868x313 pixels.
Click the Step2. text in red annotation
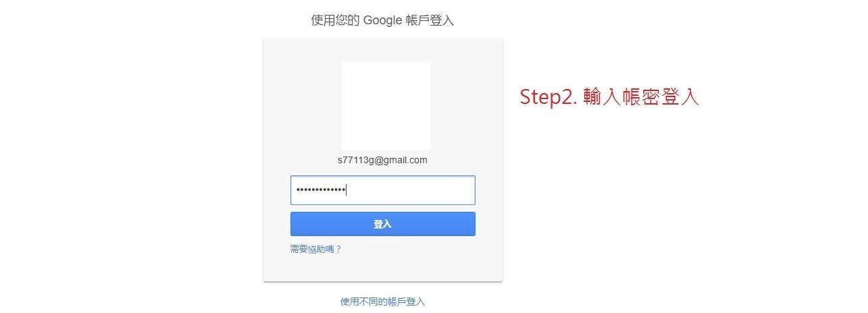[547, 97]
